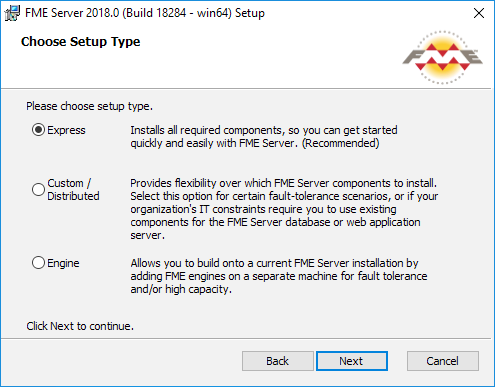Go to the previous step with Back
495x387 pixels.
click(x=277, y=361)
